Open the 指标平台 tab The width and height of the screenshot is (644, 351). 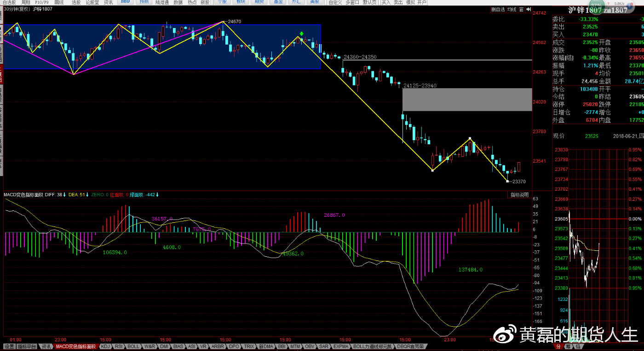point(27,346)
